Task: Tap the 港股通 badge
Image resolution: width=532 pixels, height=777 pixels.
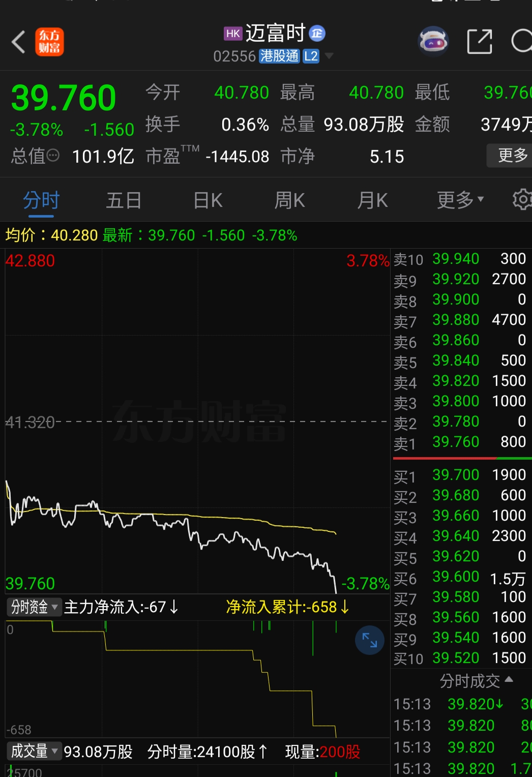Action: pos(280,56)
